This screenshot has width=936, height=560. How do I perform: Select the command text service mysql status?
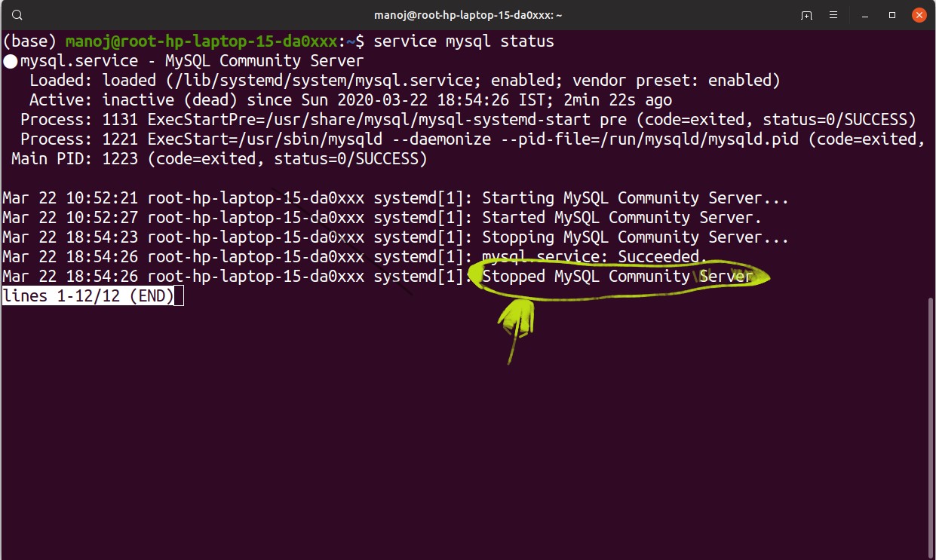click(x=463, y=41)
